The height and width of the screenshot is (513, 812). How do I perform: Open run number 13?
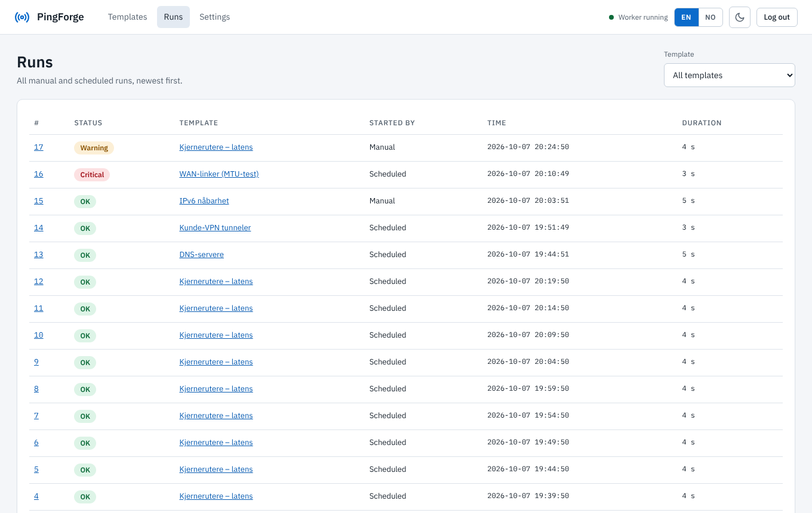[x=38, y=255]
